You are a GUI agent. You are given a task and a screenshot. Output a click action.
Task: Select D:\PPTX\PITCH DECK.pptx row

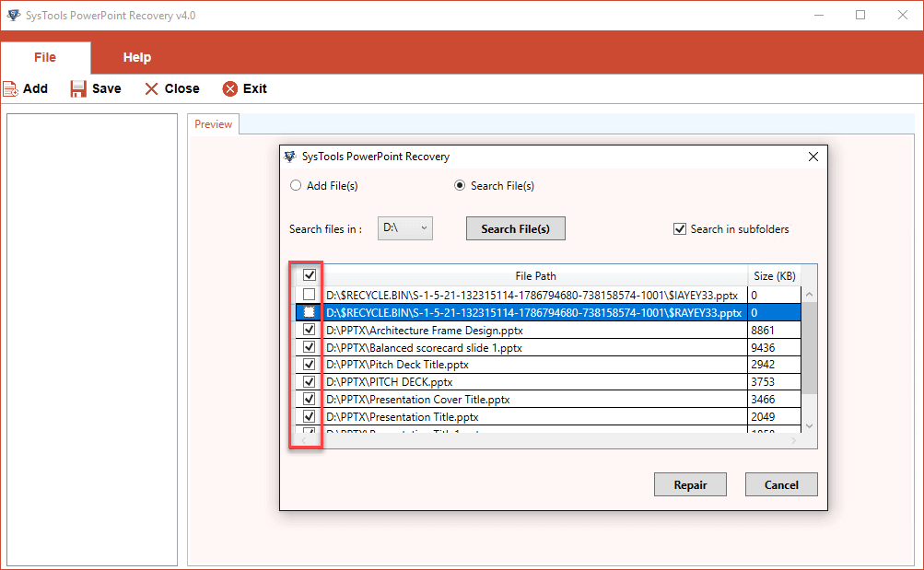pos(535,382)
